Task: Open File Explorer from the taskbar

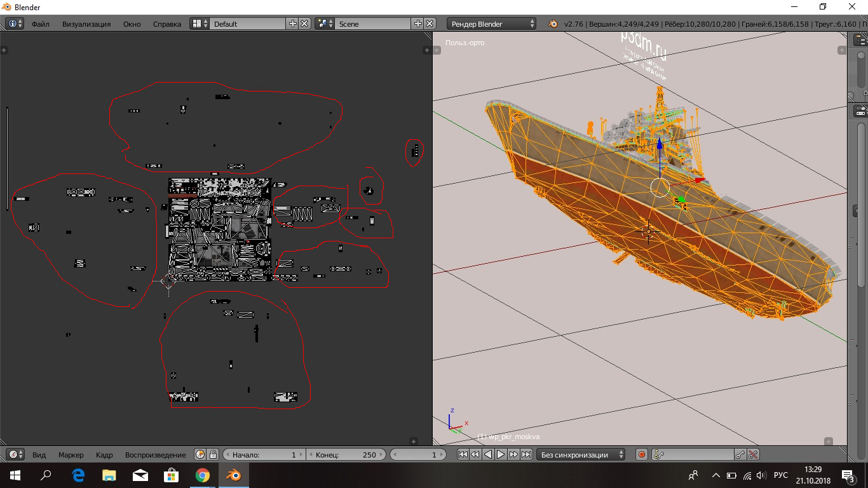Action: pyautogui.click(x=109, y=475)
